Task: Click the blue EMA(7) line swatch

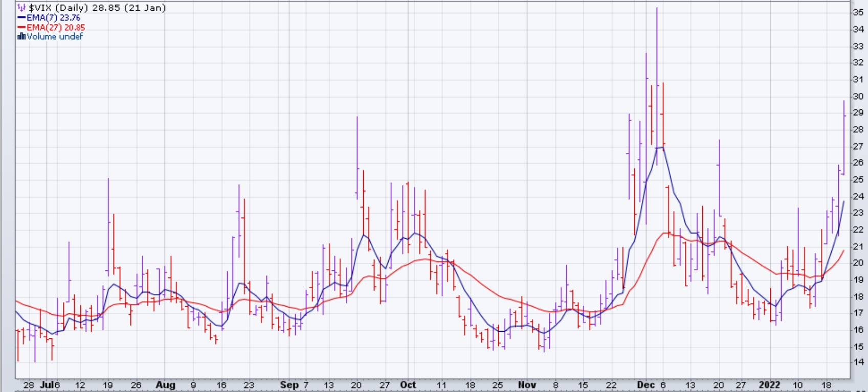Action: pyautogui.click(x=21, y=17)
